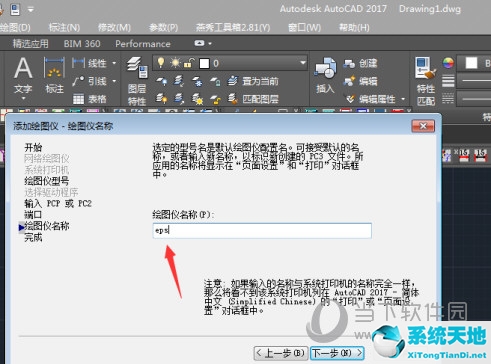
Task: Click the plot icon in quick access toolbar
Action: [15, 9]
